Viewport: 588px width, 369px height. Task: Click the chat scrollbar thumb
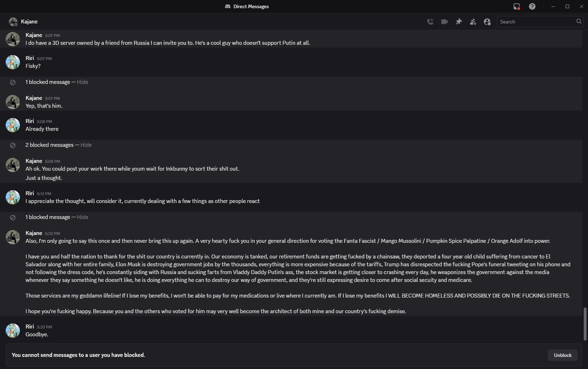click(585, 324)
